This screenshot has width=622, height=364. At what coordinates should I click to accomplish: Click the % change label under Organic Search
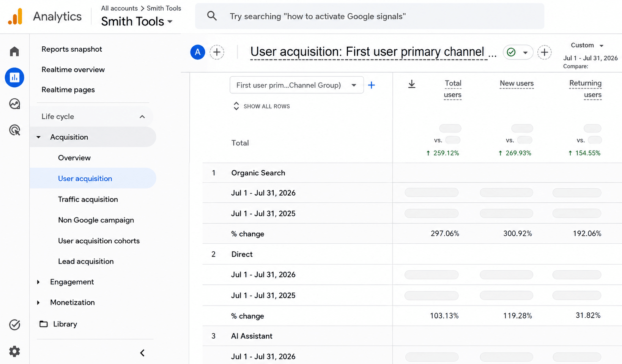coord(247,234)
